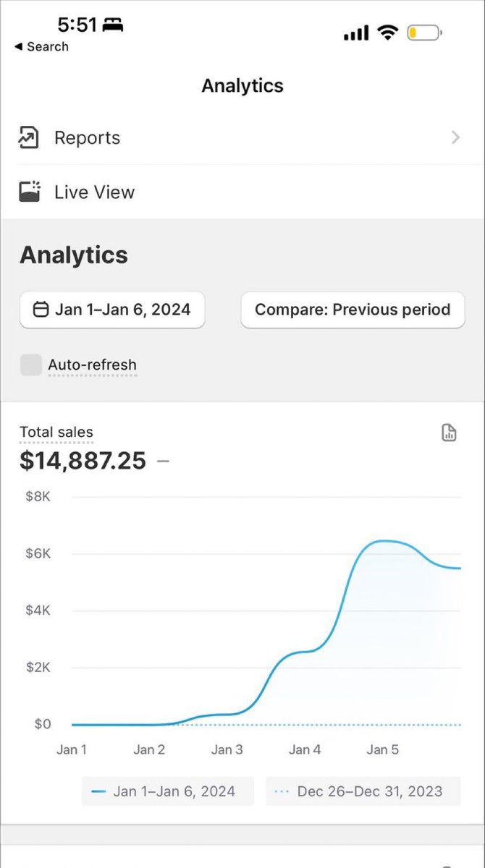485x868 pixels.
Task: Click the $8K axis label
Action: click(x=38, y=496)
